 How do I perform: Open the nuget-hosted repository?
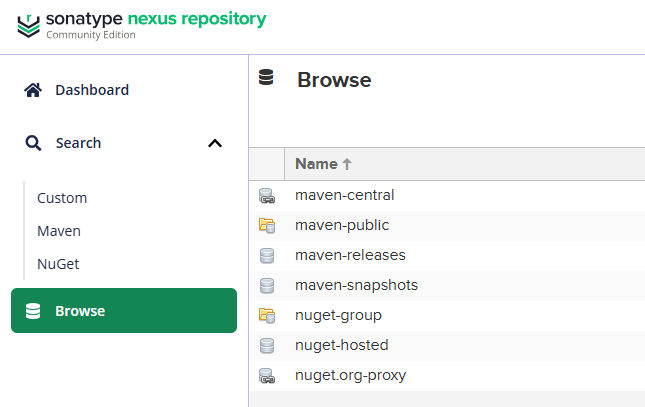(341, 345)
